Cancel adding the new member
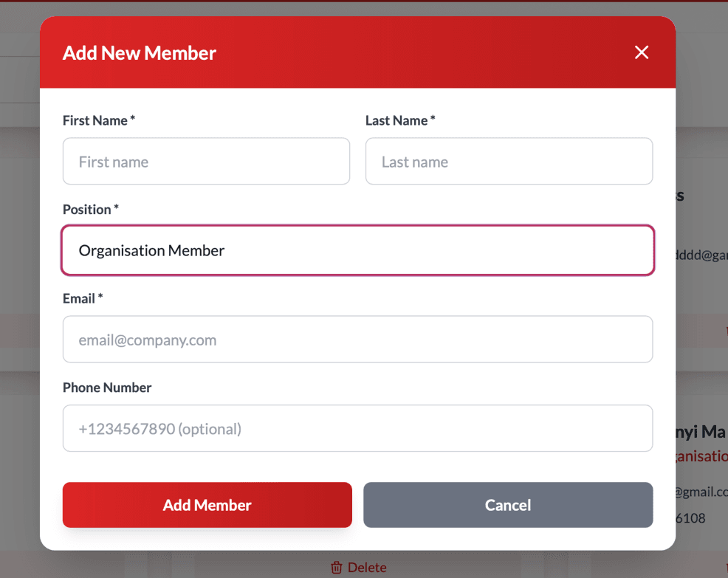This screenshot has width=728, height=578. coord(508,505)
